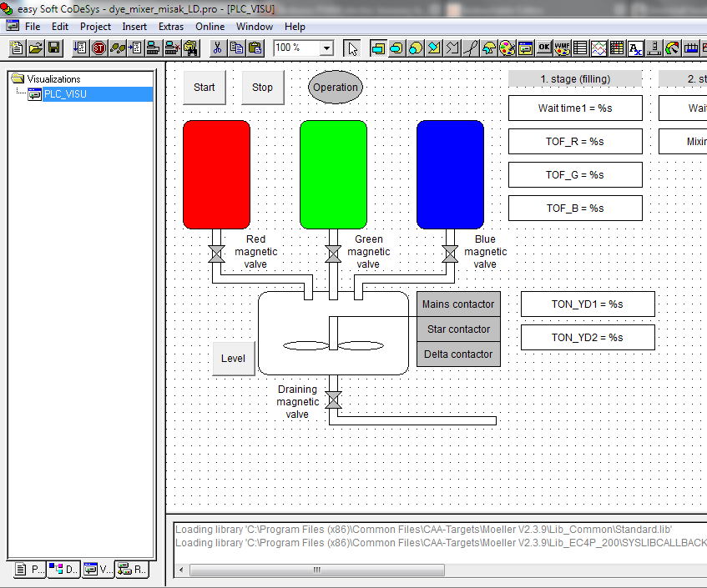
Task: Click the Stop button in the visualization
Action: pos(262,87)
